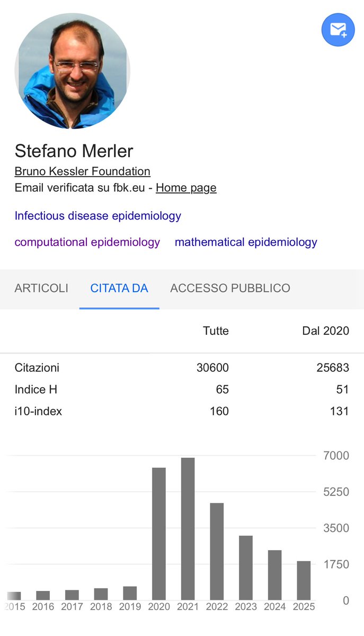Click the blue follow-by-email icon

point(338,29)
